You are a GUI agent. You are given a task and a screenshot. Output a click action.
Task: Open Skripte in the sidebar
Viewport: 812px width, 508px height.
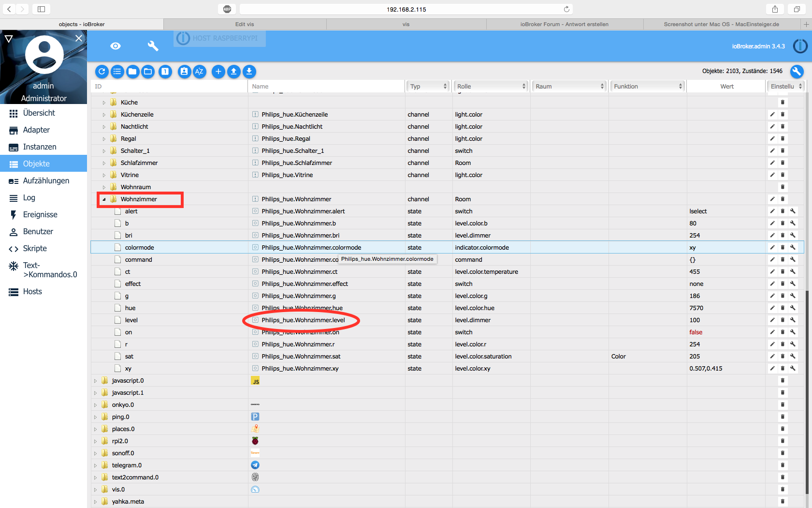point(43,249)
